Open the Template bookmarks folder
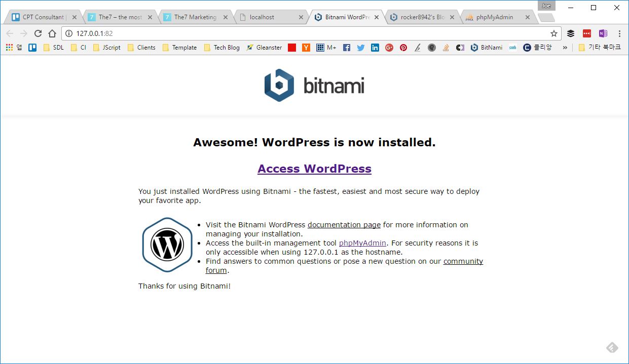 179,48
